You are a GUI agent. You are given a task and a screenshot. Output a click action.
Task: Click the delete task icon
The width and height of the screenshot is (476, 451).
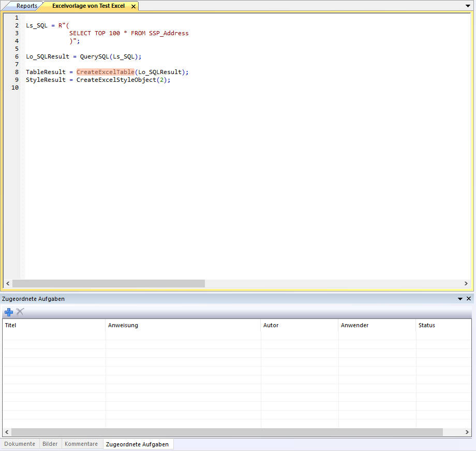(x=20, y=312)
